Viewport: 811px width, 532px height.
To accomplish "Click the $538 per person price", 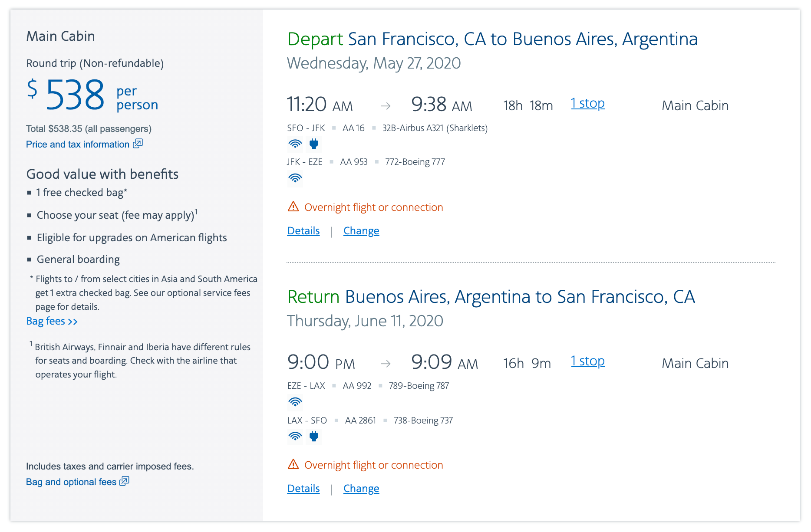I will (x=75, y=95).
